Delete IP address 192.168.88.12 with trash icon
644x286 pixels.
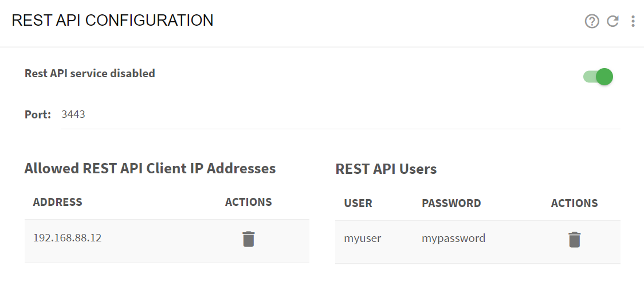point(249,239)
